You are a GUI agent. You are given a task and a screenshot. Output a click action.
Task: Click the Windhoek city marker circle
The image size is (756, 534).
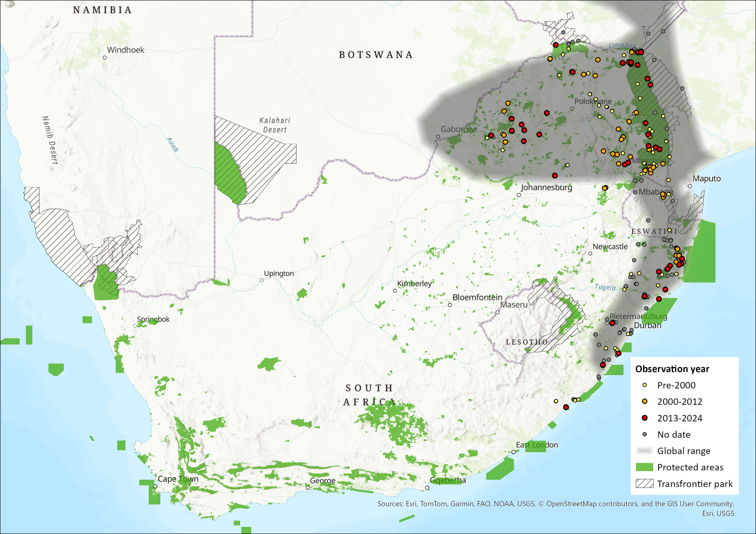[x=105, y=57]
